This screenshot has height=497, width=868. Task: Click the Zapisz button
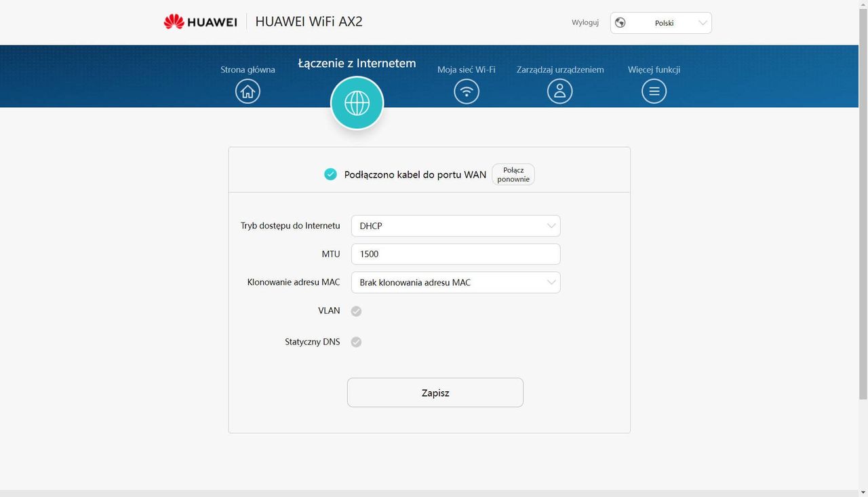click(x=435, y=393)
